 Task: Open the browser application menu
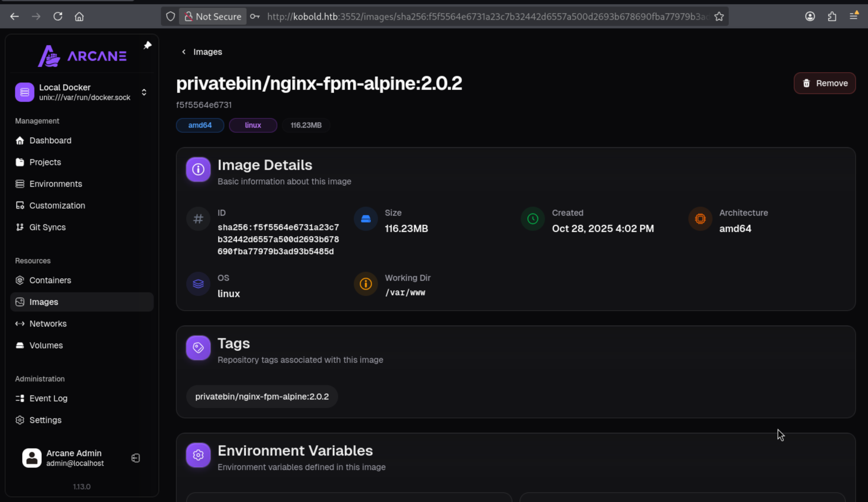pyautogui.click(x=853, y=17)
